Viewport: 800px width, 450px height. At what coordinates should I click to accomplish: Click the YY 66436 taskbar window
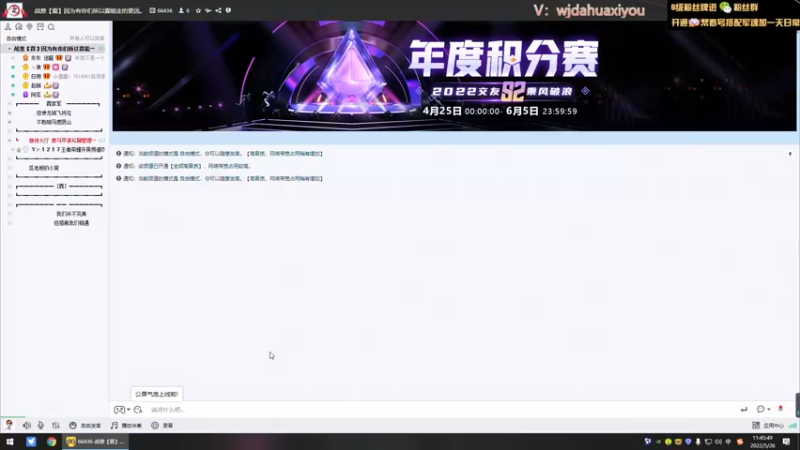(x=95, y=442)
